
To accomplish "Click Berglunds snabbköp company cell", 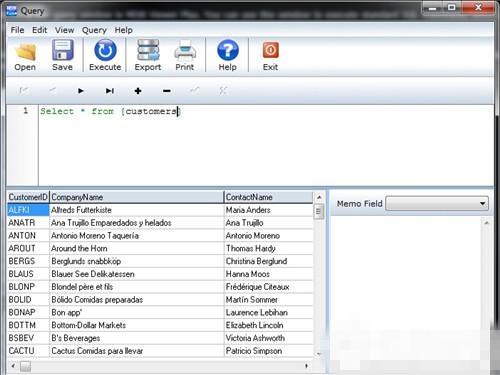I will pos(137,261).
